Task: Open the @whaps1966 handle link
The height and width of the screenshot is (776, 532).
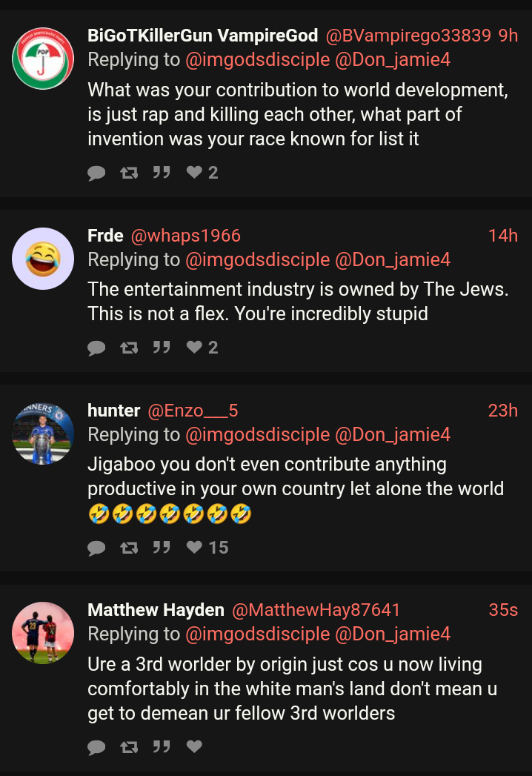Action: click(x=186, y=236)
